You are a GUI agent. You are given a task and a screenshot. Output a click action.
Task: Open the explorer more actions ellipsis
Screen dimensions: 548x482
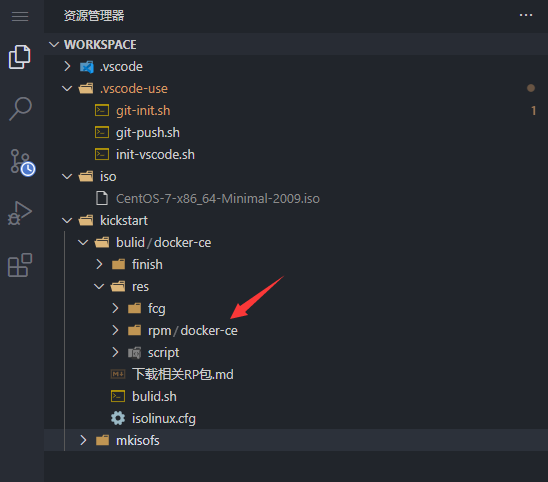pyautogui.click(x=526, y=15)
